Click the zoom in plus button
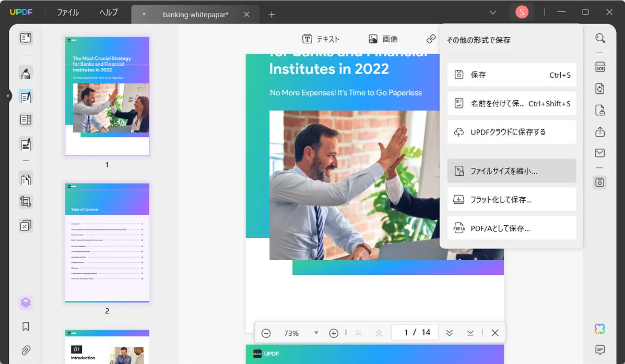This screenshot has height=364, width=625. 334,333
